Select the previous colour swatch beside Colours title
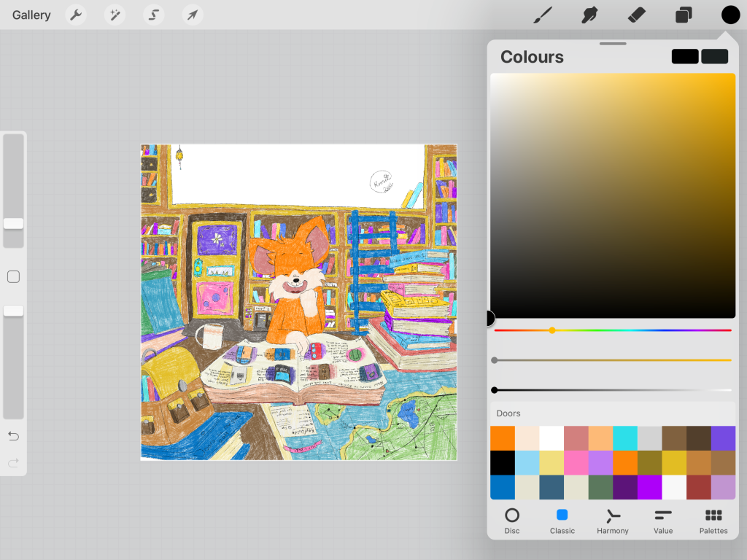The width and height of the screenshot is (747, 560). 714,57
